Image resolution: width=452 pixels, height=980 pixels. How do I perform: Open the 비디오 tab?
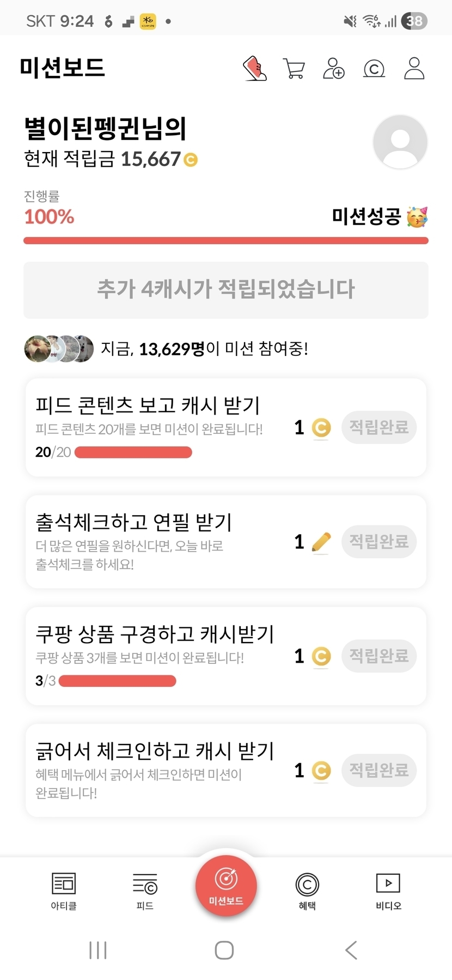(x=388, y=891)
